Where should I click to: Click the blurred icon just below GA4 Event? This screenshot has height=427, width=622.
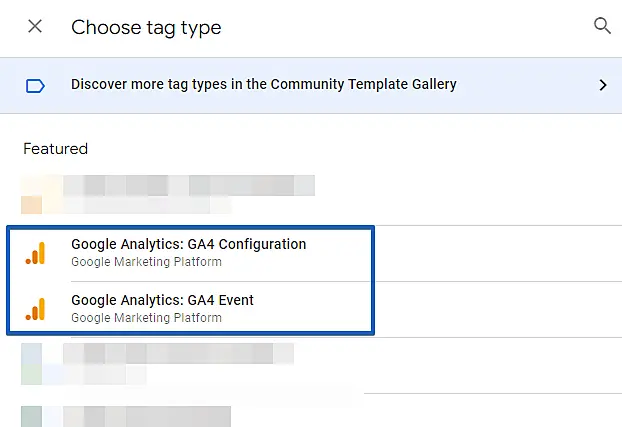point(32,363)
